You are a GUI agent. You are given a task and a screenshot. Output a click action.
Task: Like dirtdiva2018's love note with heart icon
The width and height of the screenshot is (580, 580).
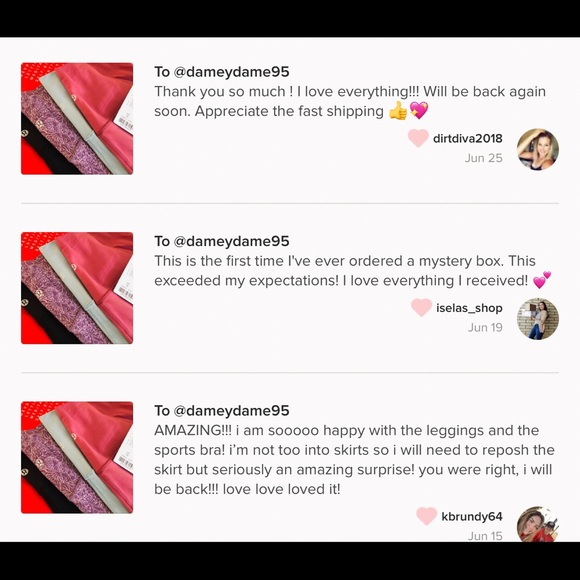[x=418, y=138]
